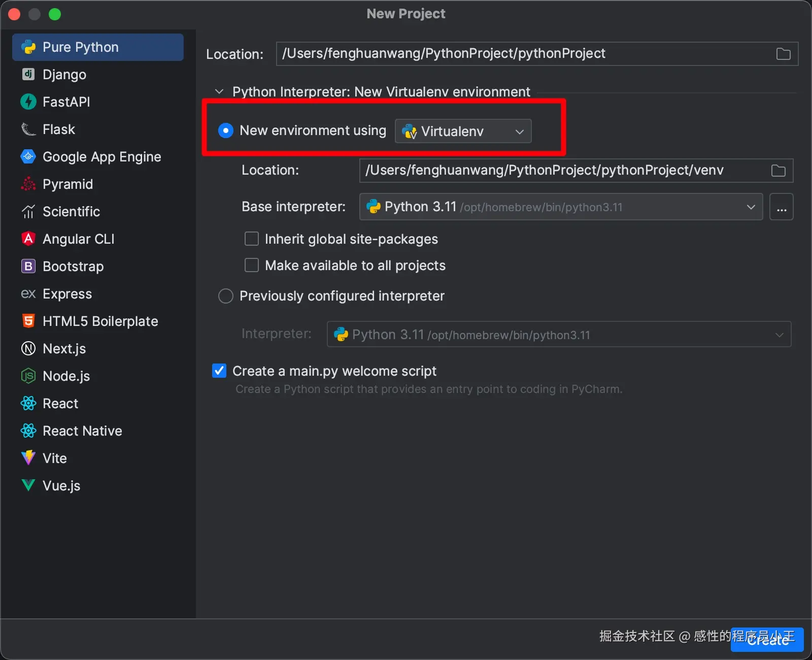Choose Express in the project list
Viewport: 812px width, 660px height.
(x=98, y=294)
